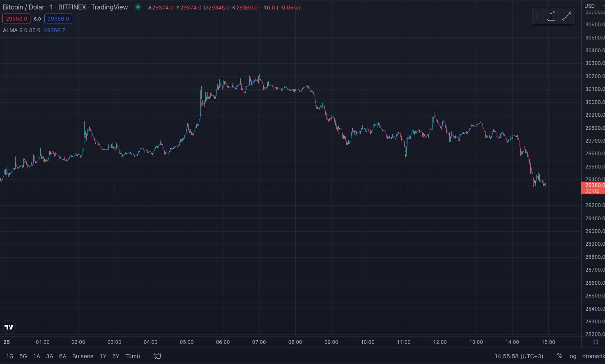The image size is (605, 364).
Task: Set the chart range to 3A
Action: pos(50,356)
